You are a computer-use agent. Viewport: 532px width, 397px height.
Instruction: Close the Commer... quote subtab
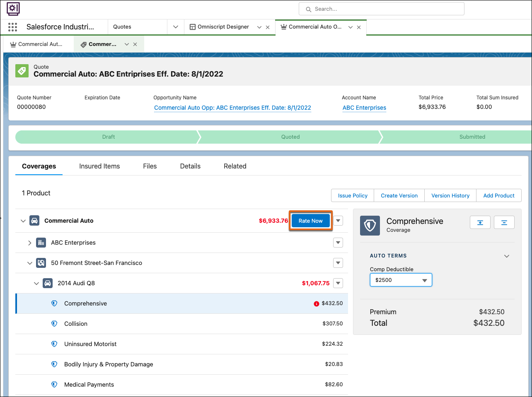click(x=135, y=44)
